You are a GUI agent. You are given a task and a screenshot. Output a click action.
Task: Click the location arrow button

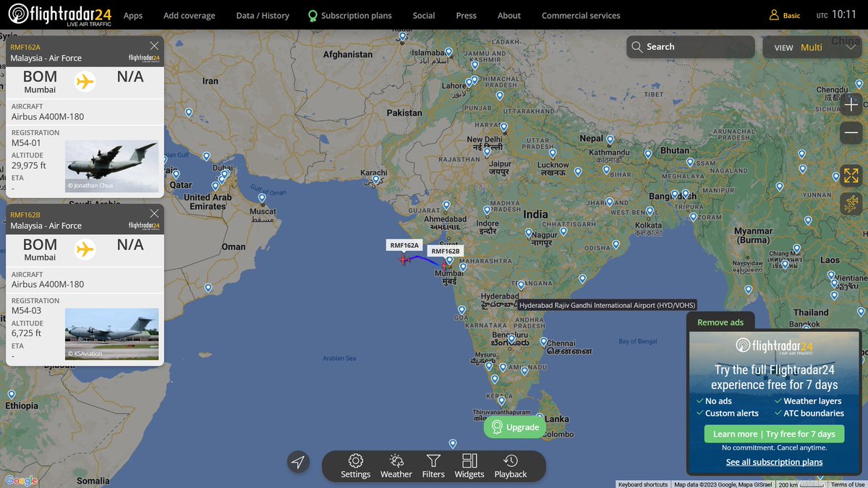298,462
